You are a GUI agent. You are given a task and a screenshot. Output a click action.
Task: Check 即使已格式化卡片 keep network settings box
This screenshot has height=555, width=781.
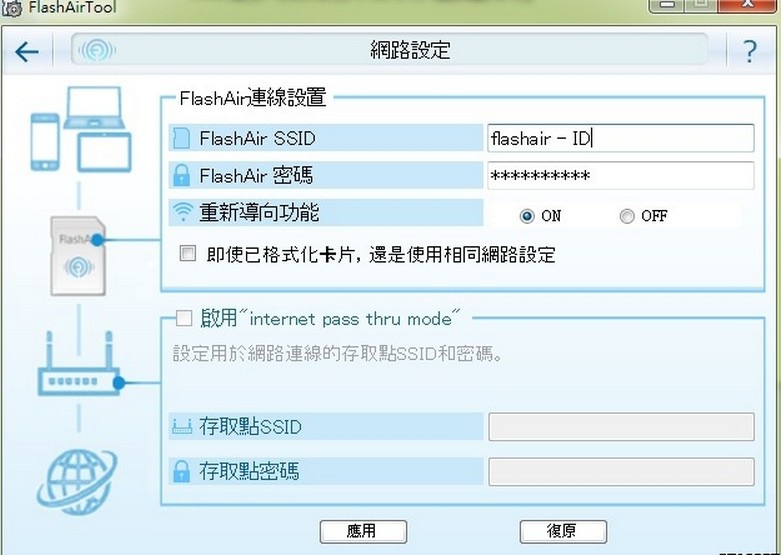188,253
